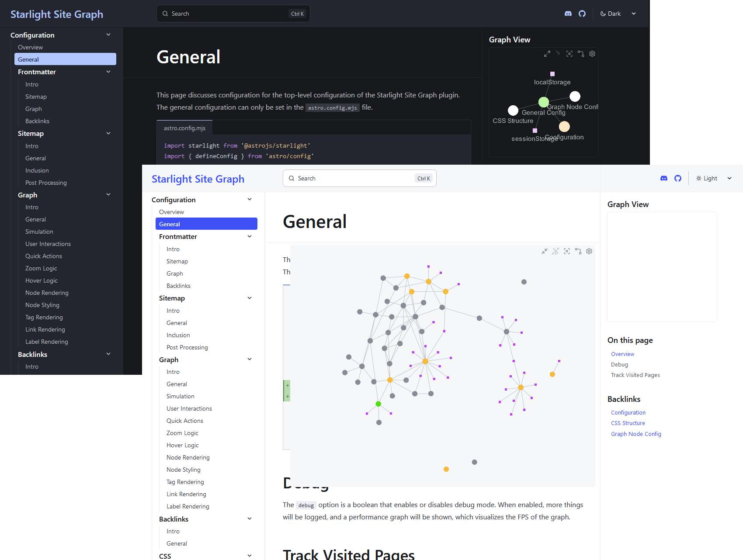
Task: Click the General Config green node
Action: pos(543,102)
